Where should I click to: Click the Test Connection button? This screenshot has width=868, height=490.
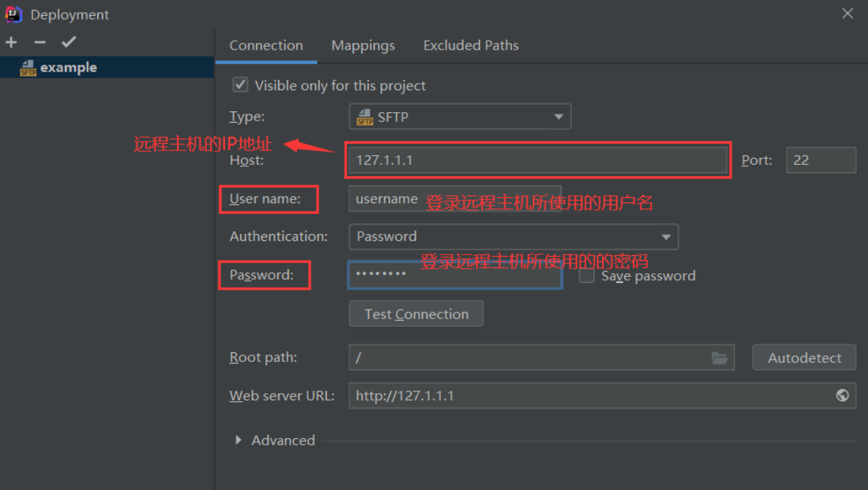[416, 314]
